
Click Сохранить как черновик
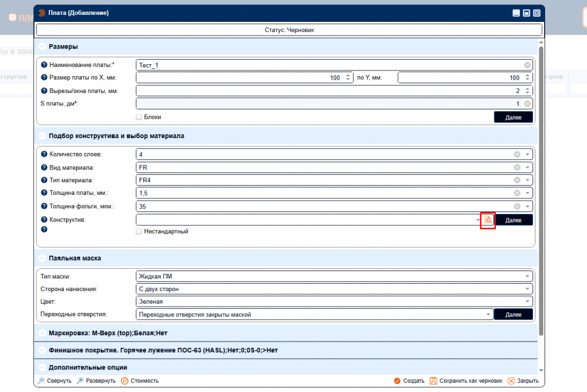tap(466, 381)
